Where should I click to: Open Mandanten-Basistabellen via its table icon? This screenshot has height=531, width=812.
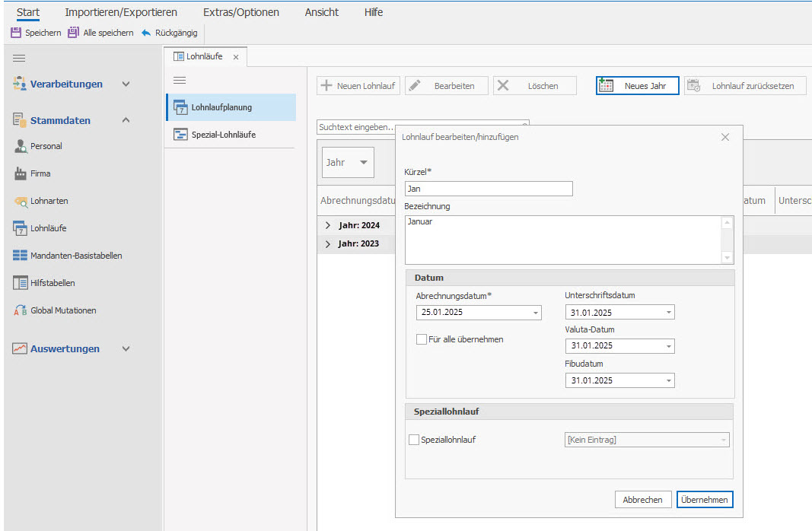[x=21, y=256]
